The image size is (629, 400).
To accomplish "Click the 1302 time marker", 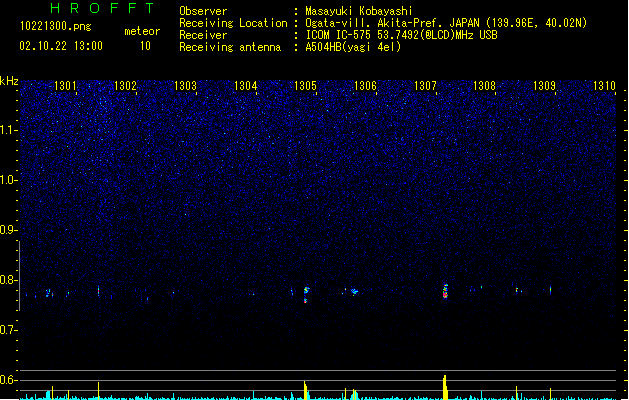I will [125, 86].
